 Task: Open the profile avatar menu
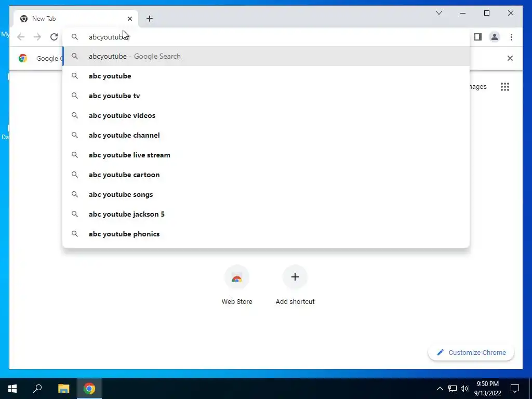[x=495, y=37]
